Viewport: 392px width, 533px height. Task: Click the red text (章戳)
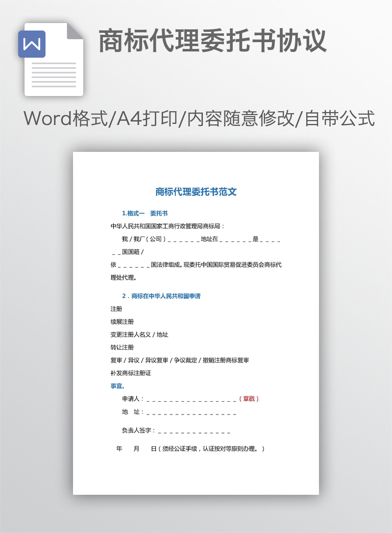pos(249,399)
